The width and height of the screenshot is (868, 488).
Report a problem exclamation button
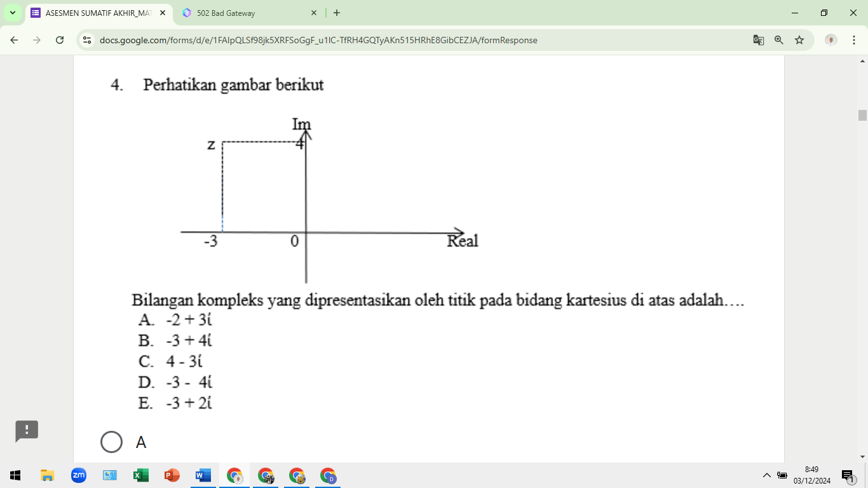27,430
